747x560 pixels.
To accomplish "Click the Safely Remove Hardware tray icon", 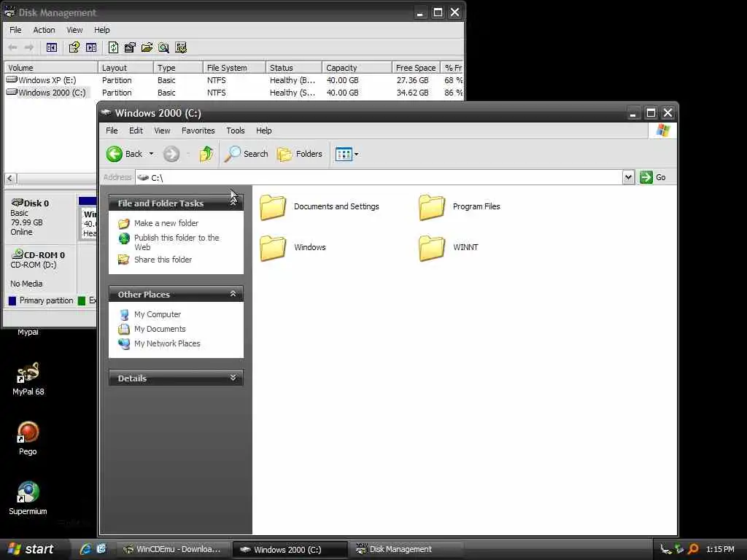I will 679,549.
